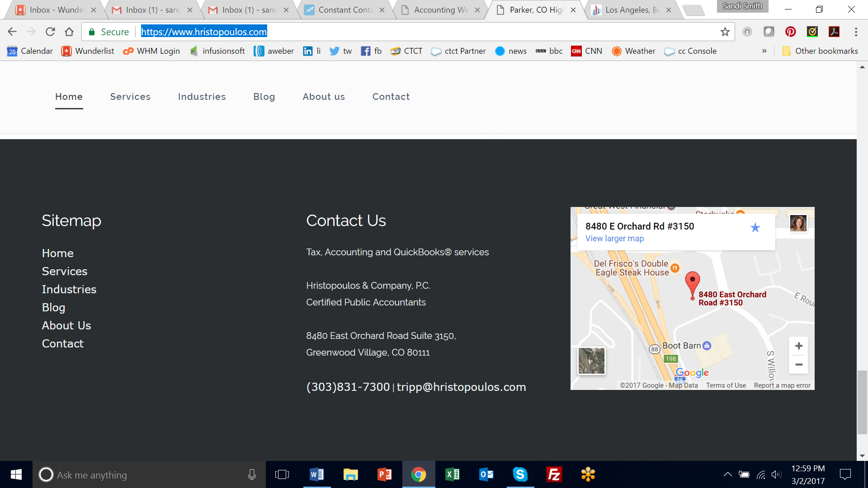
Task: Click the red map location pin
Action: click(x=692, y=285)
